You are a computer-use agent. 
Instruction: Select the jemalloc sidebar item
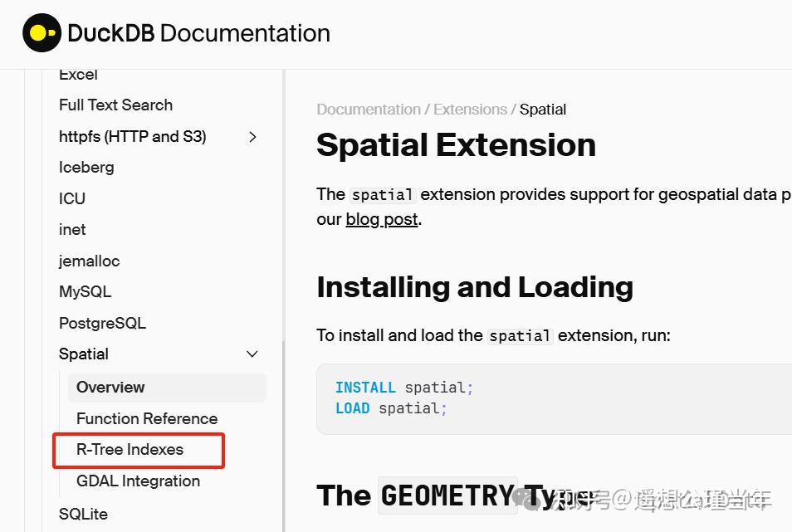coord(89,261)
